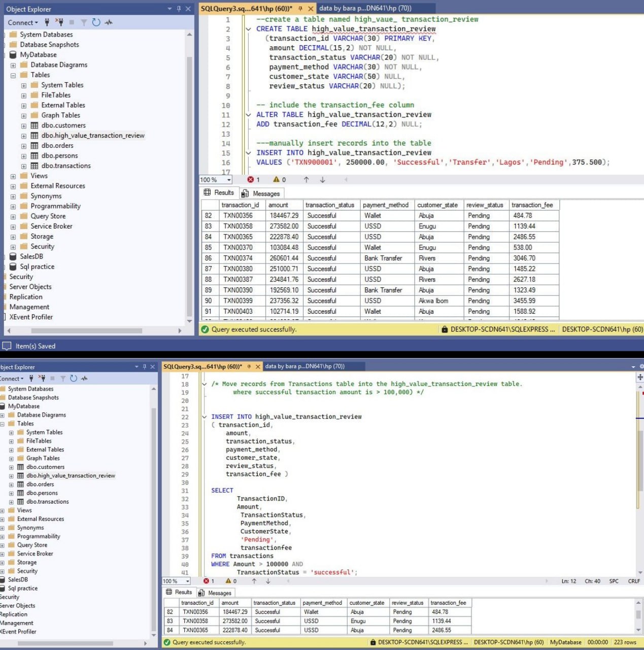This screenshot has width=644, height=650.
Task: Close the upper Object Explorer panel
Action: tap(188, 9)
